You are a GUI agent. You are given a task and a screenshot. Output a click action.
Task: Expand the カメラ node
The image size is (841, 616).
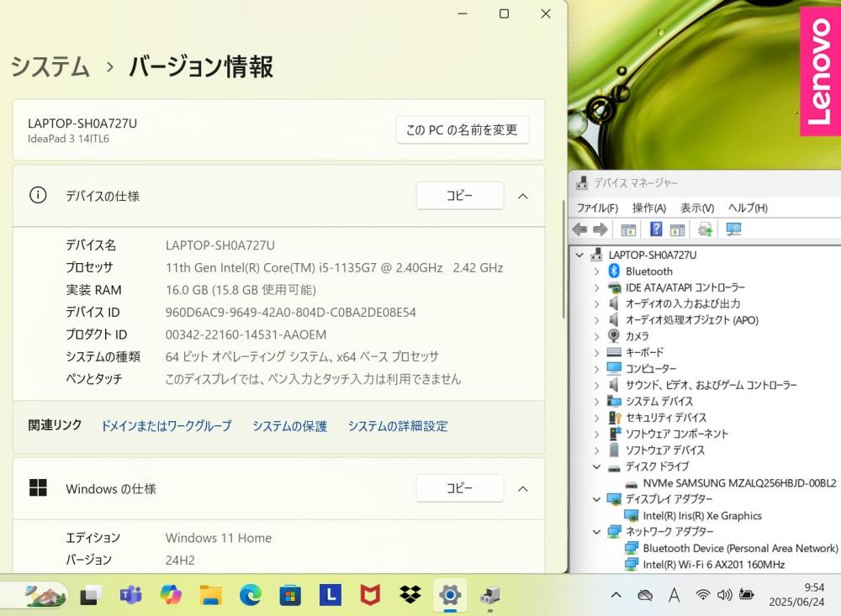596,336
